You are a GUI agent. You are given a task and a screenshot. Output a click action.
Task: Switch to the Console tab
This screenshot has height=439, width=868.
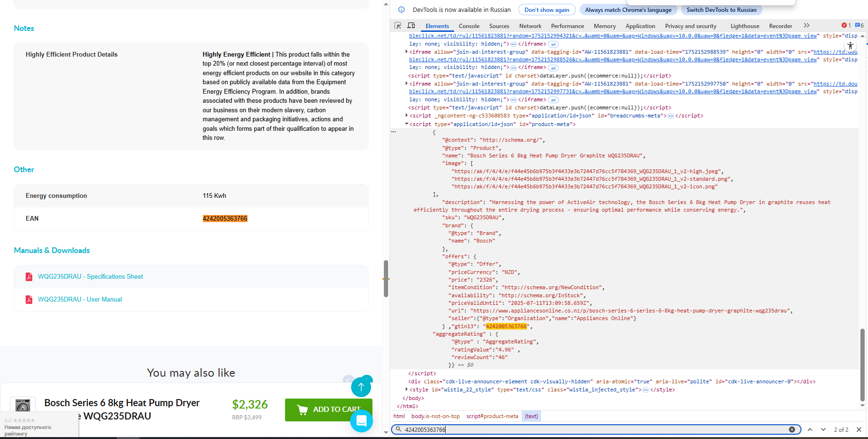tap(469, 26)
